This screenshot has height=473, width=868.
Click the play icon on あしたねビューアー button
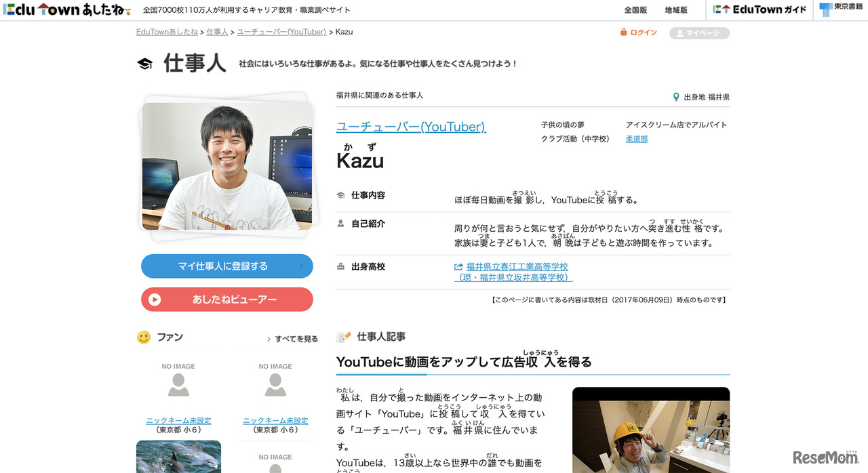coord(154,299)
